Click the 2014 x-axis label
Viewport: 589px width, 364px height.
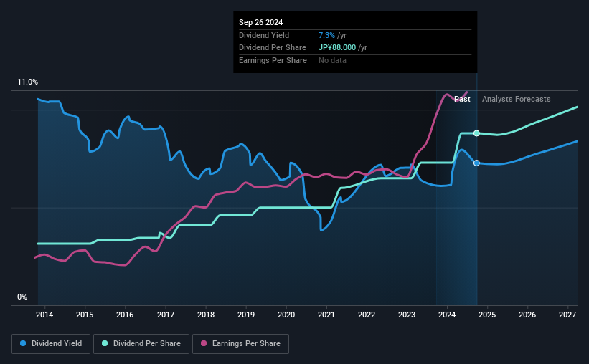click(x=44, y=315)
